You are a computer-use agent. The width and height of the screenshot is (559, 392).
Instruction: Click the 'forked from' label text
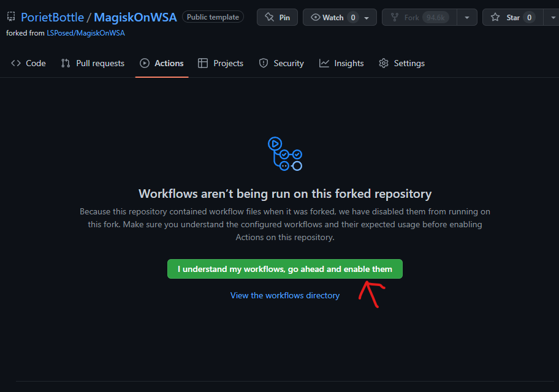point(25,33)
